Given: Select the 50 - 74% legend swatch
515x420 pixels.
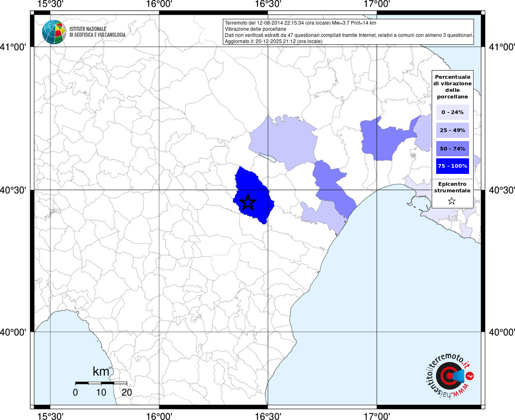Looking at the screenshot, I should 453,148.
